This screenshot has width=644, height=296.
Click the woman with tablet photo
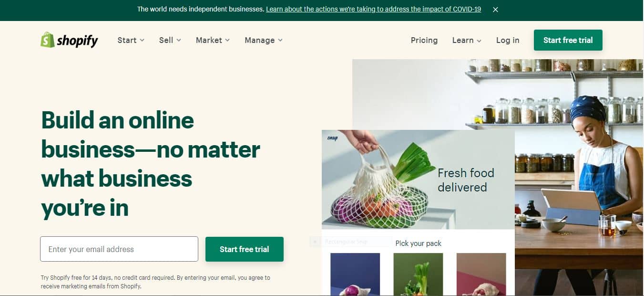tap(579, 177)
